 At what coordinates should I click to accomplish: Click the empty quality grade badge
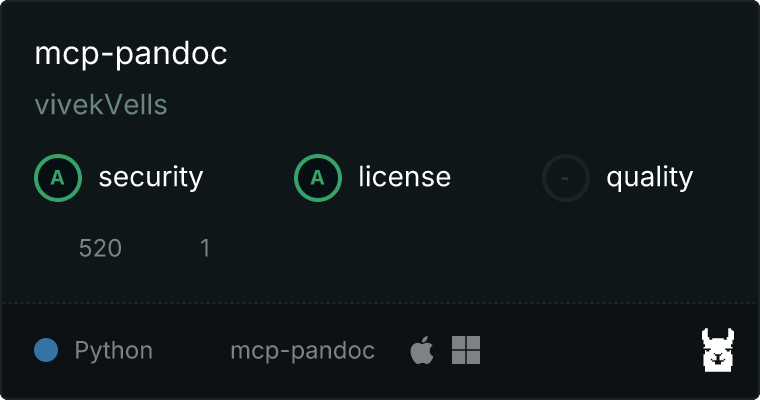tap(566, 178)
